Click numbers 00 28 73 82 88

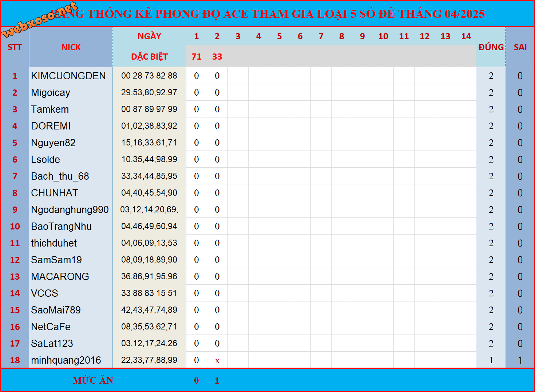point(149,76)
